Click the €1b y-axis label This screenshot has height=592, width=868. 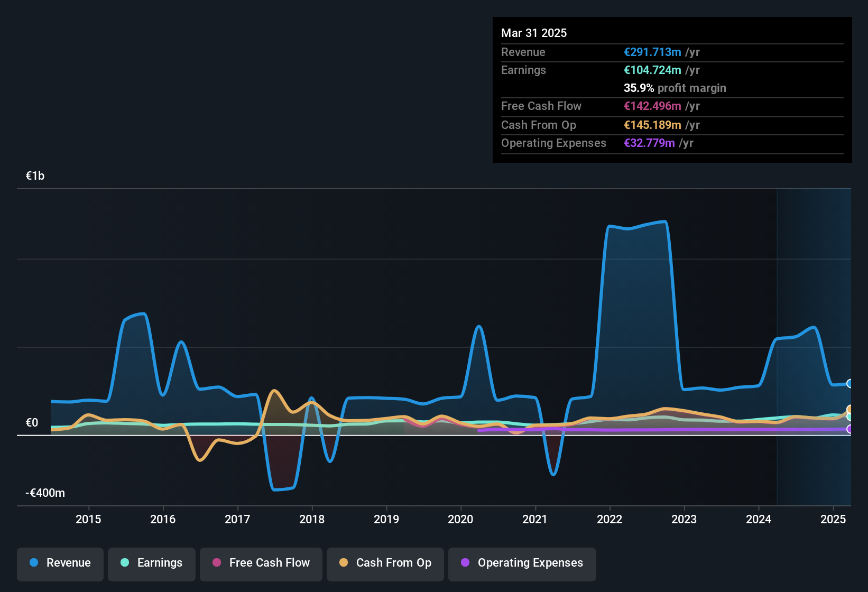(35, 176)
